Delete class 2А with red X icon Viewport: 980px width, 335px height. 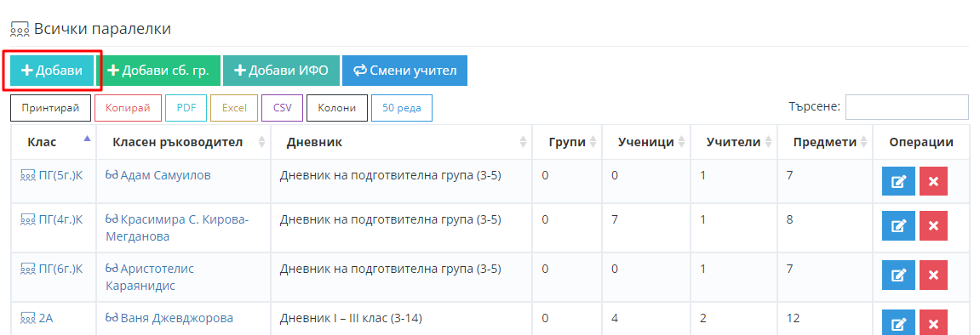pos(933,323)
